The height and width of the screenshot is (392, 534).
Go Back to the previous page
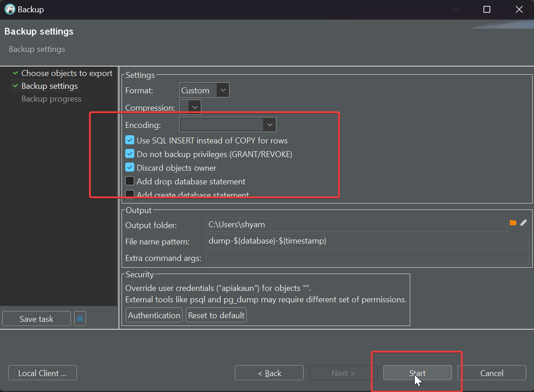click(x=269, y=373)
